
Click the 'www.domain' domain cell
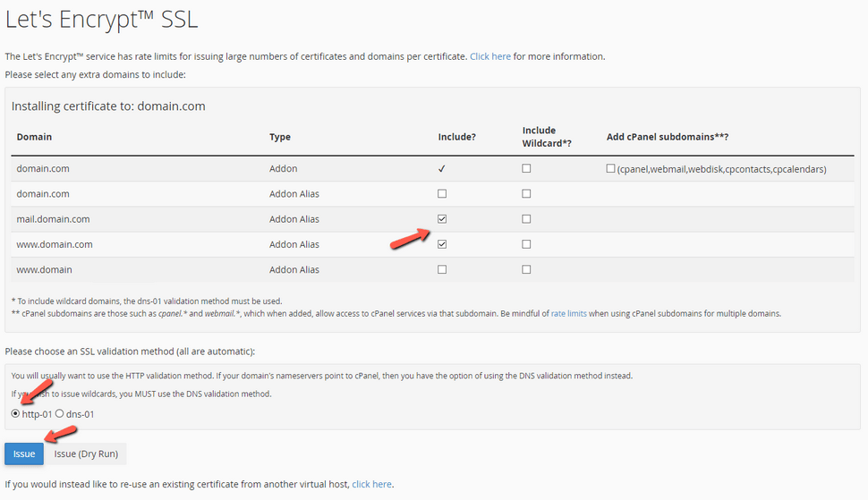pyautogui.click(x=44, y=269)
